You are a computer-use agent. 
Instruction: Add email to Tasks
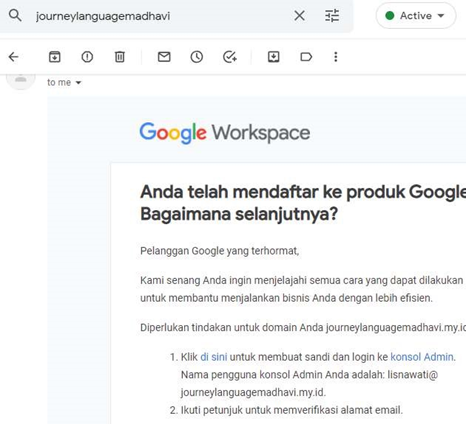(x=230, y=57)
